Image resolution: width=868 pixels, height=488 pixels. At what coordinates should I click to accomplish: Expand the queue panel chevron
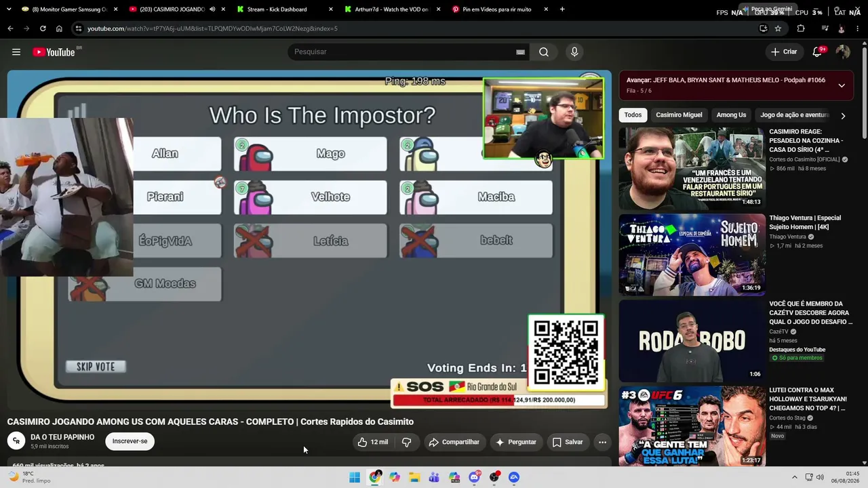pyautogui.click(x=842, y=85)
